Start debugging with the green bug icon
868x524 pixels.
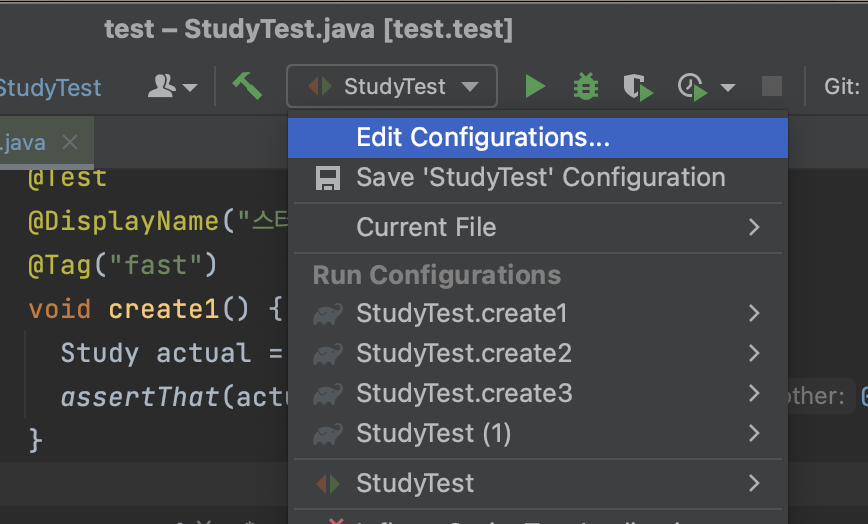point(586,87)
